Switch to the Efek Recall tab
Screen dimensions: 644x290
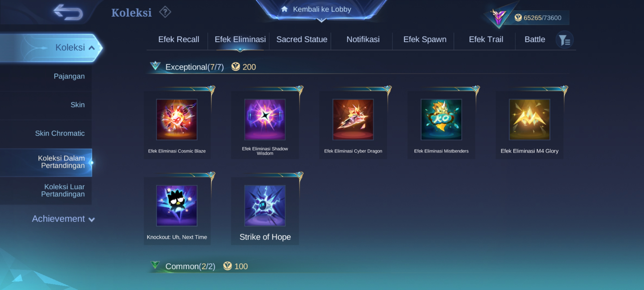point(179,39)
